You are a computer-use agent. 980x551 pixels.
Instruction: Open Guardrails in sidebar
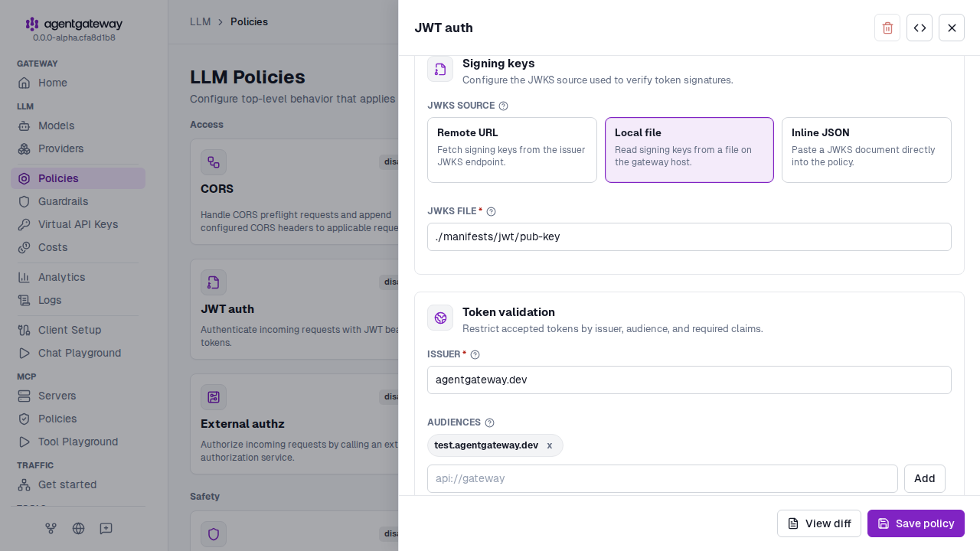78,201
